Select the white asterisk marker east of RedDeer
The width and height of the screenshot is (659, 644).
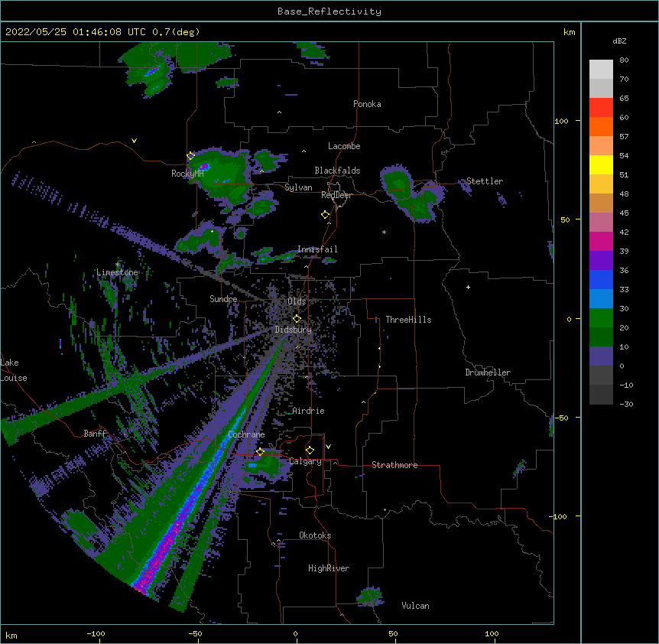[x=384, y=233]
